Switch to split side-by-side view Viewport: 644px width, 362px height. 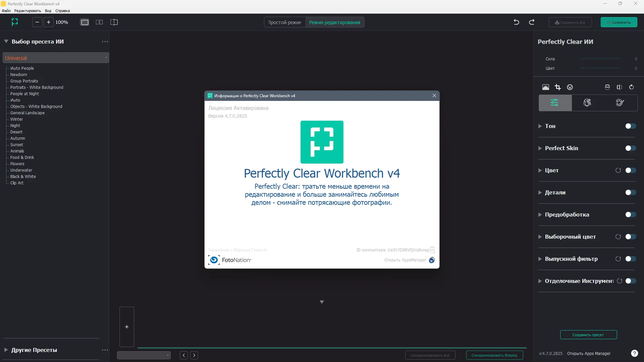click(x=99, y=22)
